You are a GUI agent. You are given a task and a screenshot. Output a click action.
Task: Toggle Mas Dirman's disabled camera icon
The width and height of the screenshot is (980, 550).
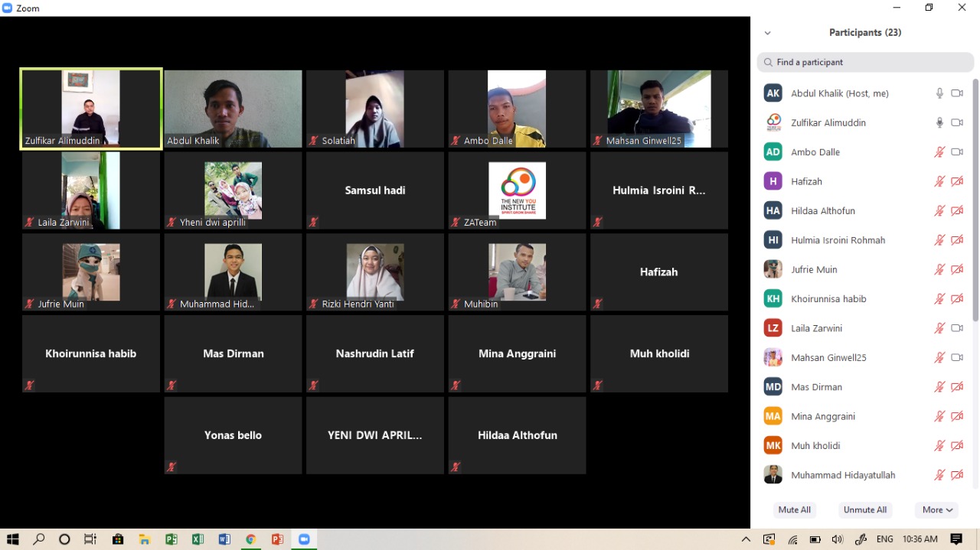pos(956,387)
